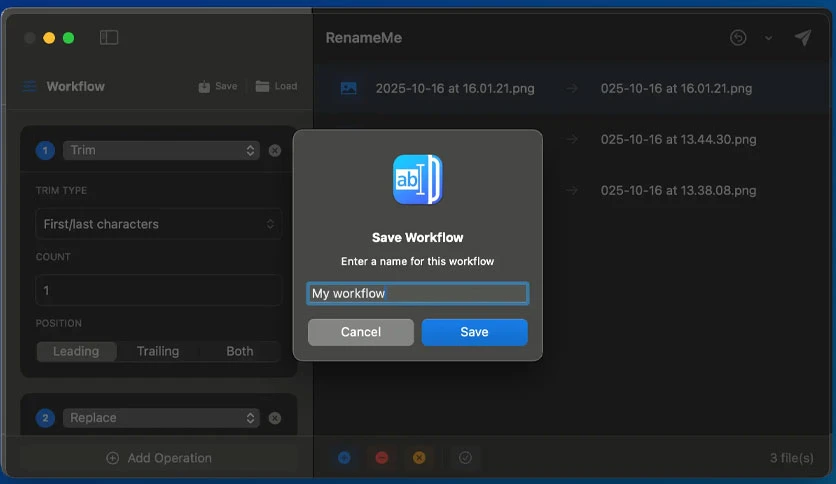Click the blue add files icon

click(344, 457)
